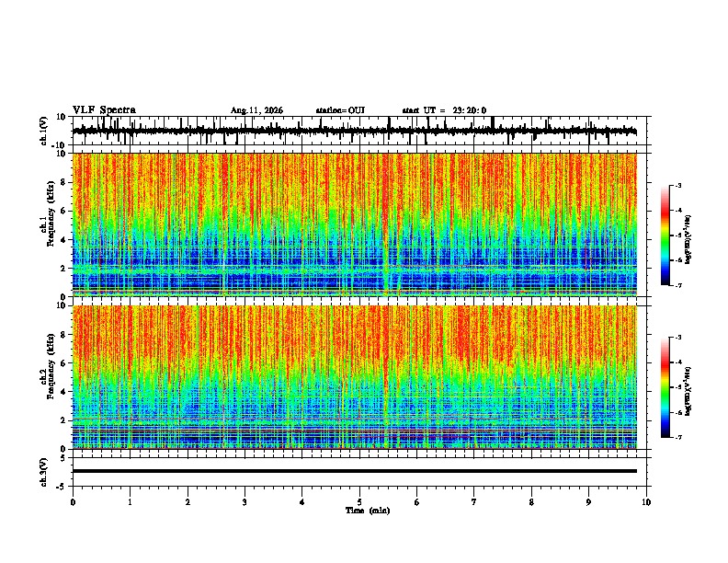
Task: Click time axis tick label "3"
Action: click(245, 502)
